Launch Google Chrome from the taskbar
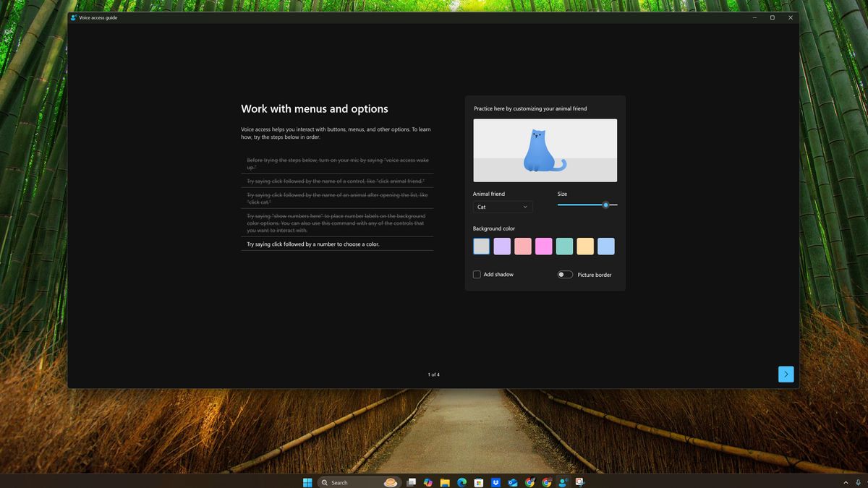The height and width of the screenshot is (488, 868). pos(529,481)
